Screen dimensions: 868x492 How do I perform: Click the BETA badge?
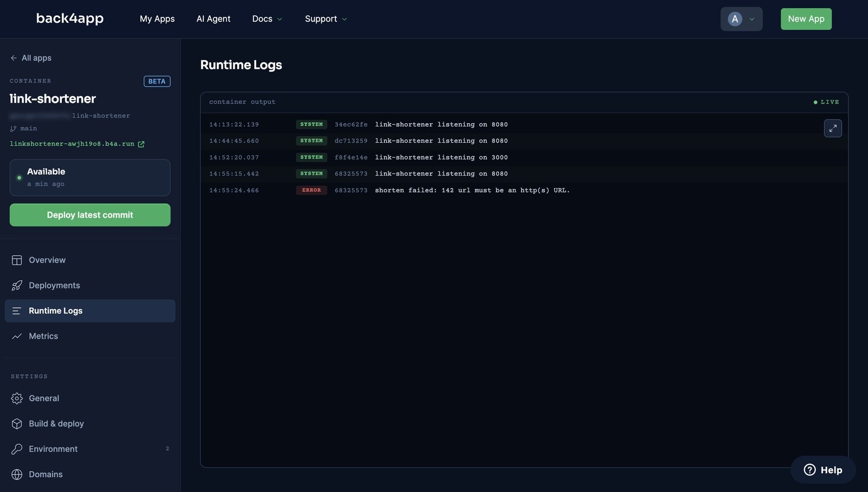[157, 81]
